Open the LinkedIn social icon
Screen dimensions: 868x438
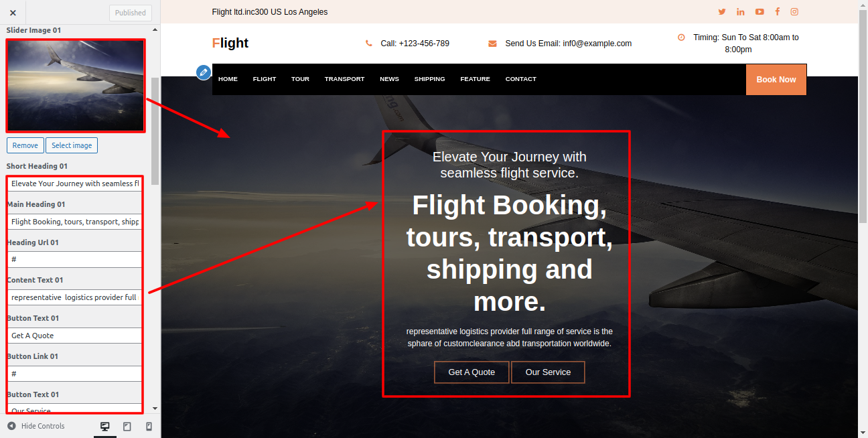741,12
